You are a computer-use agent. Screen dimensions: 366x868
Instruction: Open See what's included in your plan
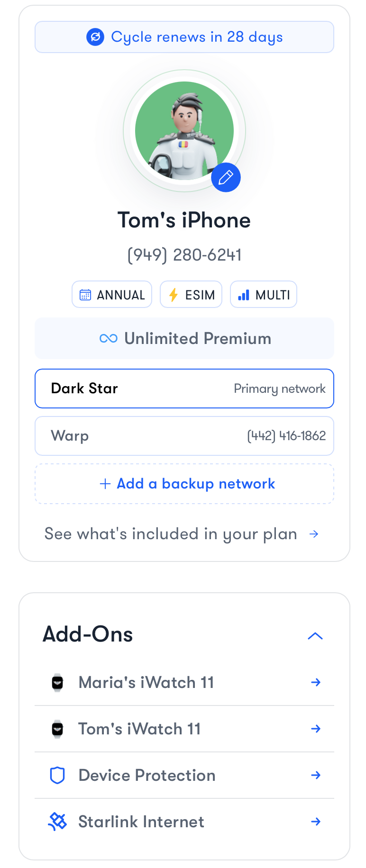[x=182, y=534]
